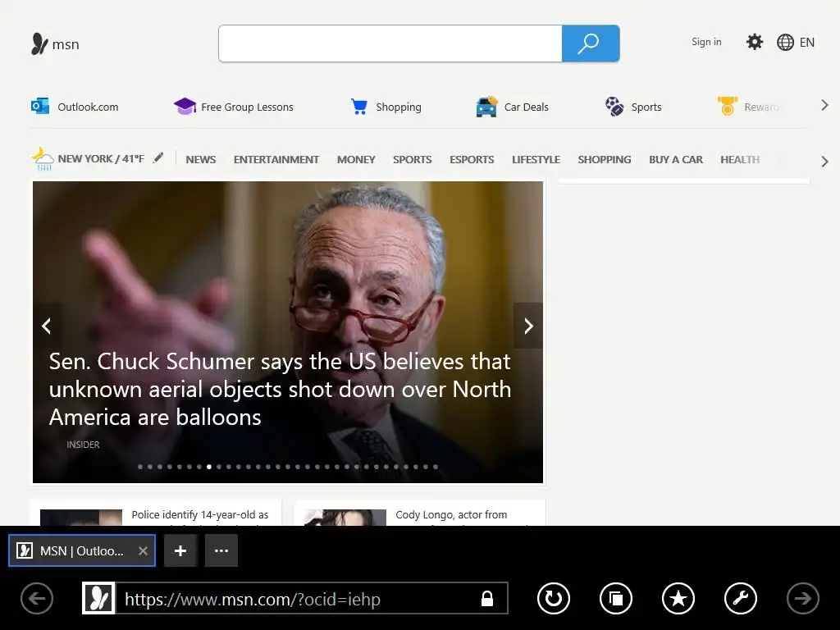Image resolution: width=840 pixels, height=630 pixels.
Task: Click the lock security icon in address bar
Action: tap(487, 598)
